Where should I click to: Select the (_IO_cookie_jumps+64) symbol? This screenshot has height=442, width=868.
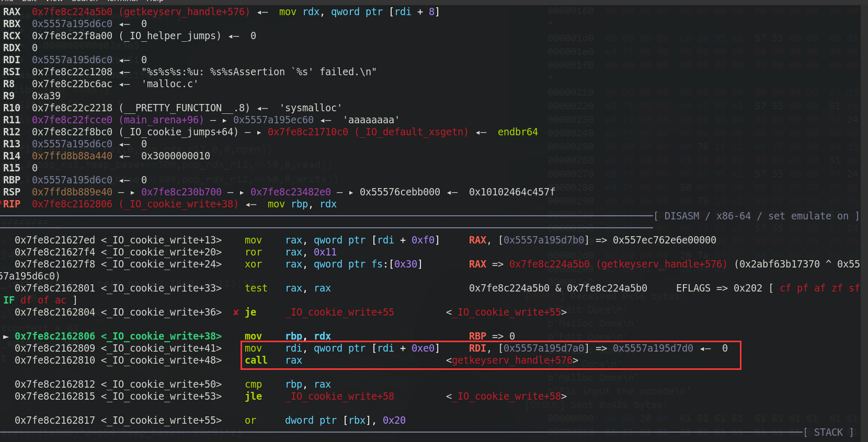pyautogui.click(x=179, y=132)
